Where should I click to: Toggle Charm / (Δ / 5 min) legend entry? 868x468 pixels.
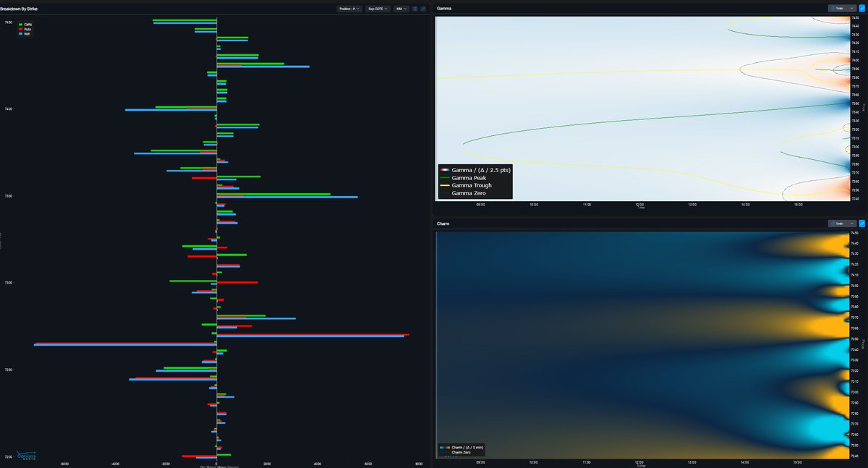point(461,448)
